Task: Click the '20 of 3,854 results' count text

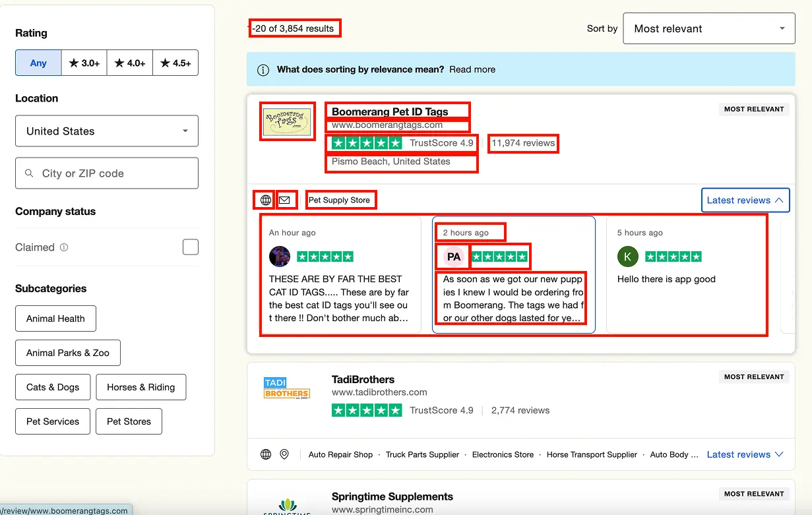Action: click(295, 28)
